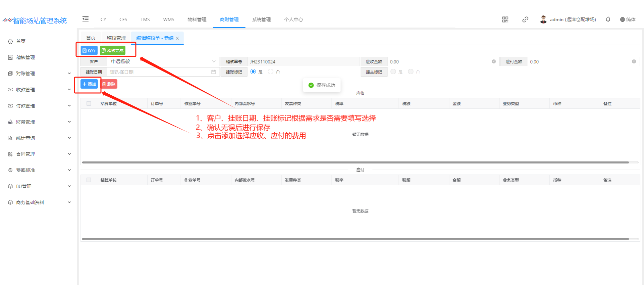
Task: Collapse the sidebar with the menu fold icon
Action: pyautogui.click(x=86, y=19)
